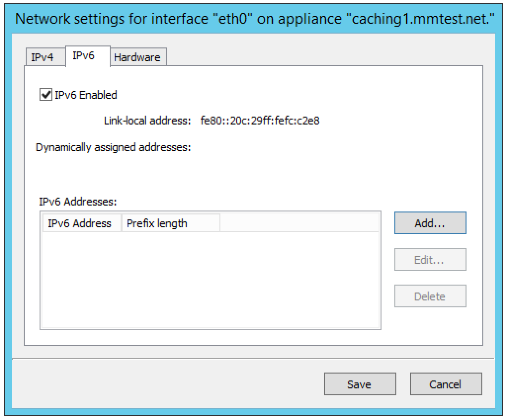This screenshot has width=510, height=420.
Task: Click inside the empty IPv6 addresses list
Action: coord(211,280)
